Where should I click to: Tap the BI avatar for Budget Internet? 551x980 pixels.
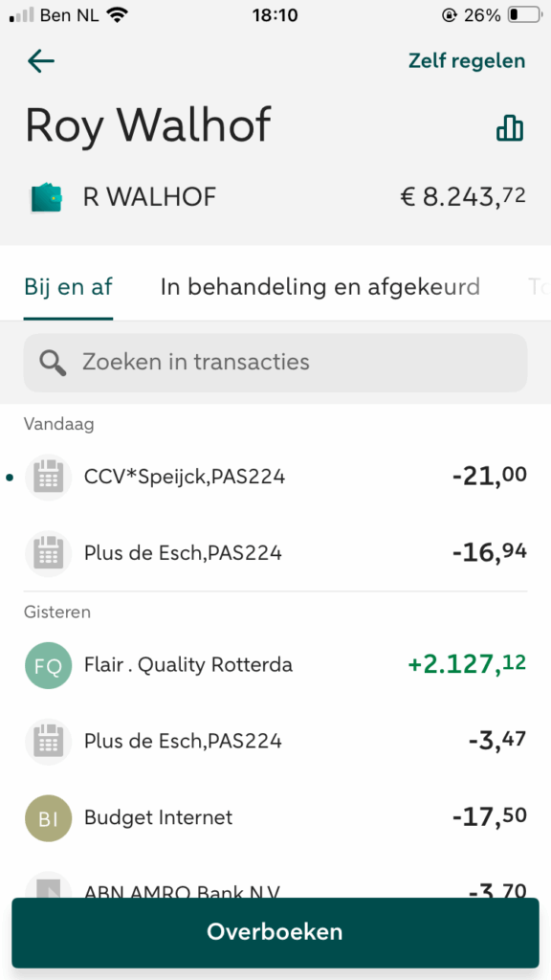tap(49, 818)
